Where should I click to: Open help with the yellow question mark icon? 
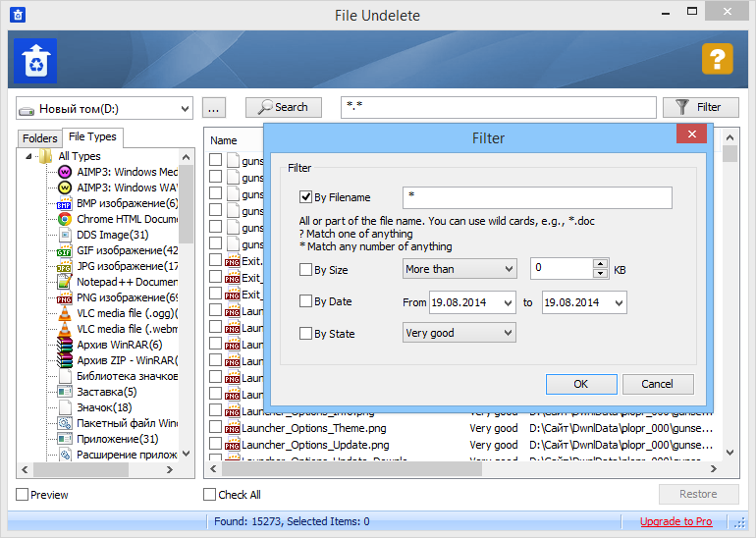[718, 59]
